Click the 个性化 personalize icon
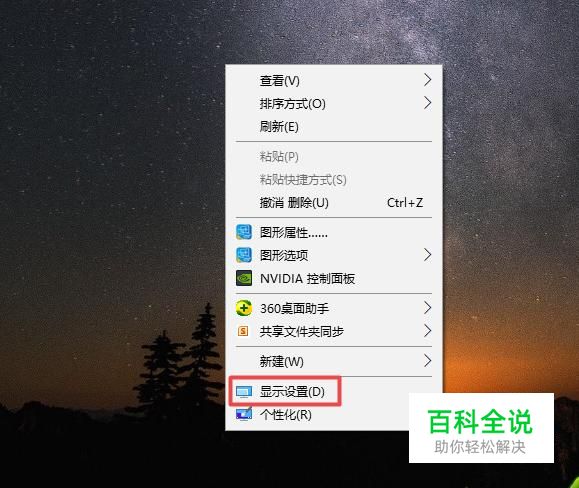This screenshot has width=579, height=488. 244,414
